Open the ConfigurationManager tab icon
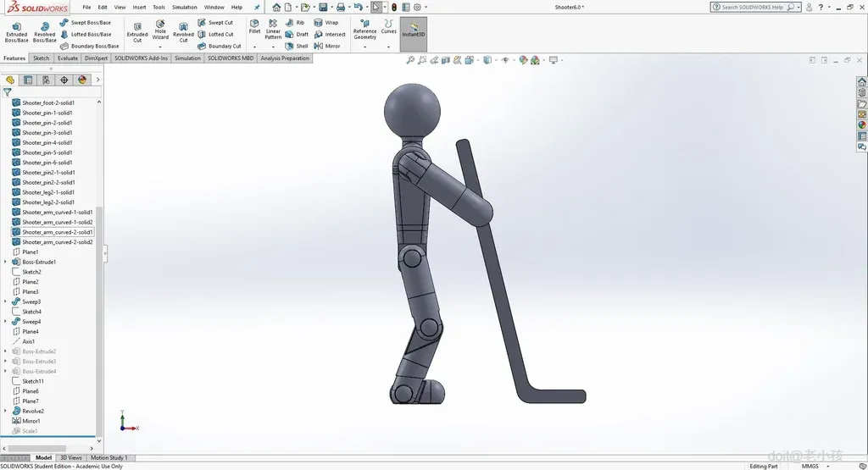 click(x=46, y=80)
